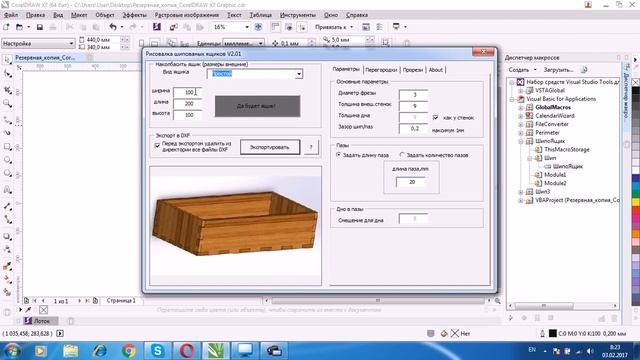Click the ширина width input field
The width and height of the screenshot is (640, 360).
[x=187, y=92]
